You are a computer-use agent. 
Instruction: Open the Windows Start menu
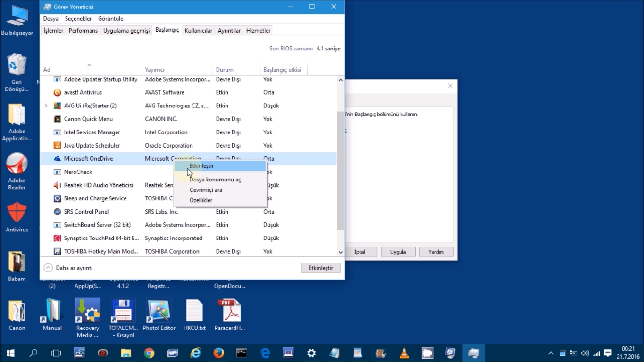10,353
